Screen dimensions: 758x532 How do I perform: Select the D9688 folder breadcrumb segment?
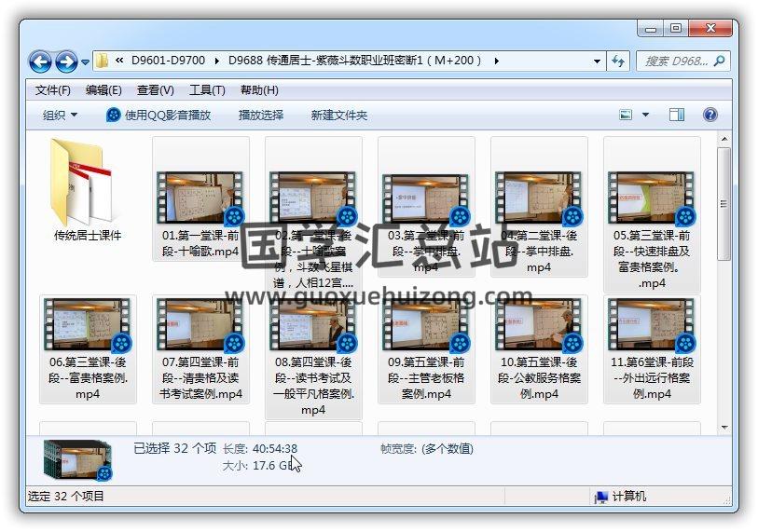coord(355,61)
